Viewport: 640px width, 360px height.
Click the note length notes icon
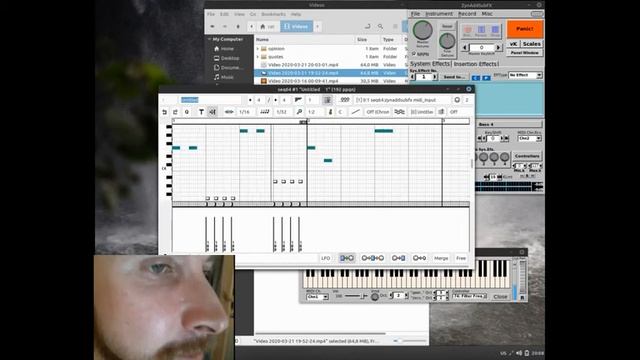tap(264, 112)
